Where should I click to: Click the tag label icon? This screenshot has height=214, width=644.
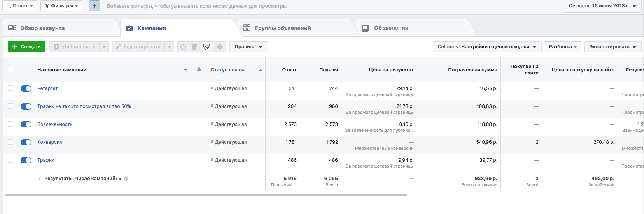click(x=219, y=47)
